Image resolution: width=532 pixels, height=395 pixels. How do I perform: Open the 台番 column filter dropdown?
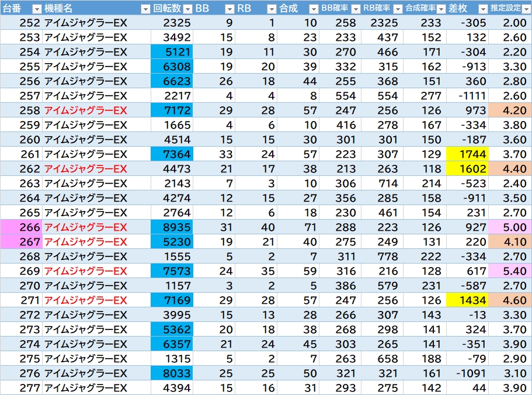(x=37, y=9)
